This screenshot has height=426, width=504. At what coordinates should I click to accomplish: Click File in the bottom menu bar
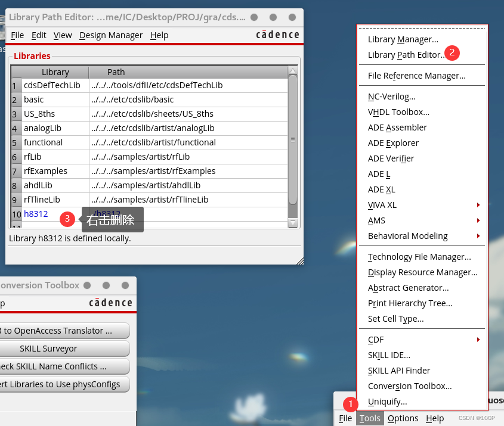(345, 418)
